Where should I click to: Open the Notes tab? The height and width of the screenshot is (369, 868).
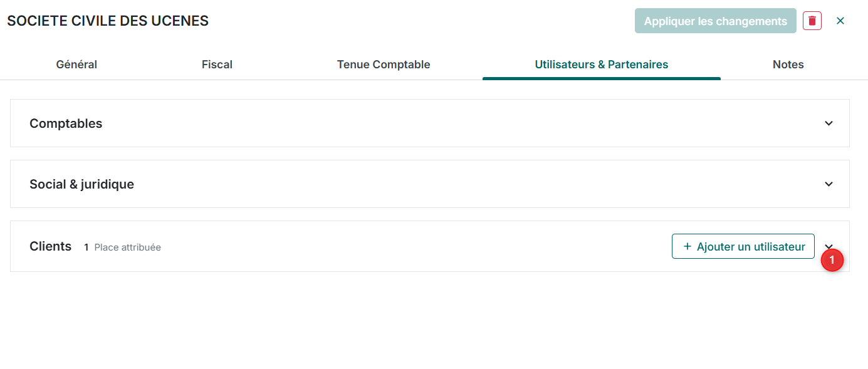coord(788,65)
